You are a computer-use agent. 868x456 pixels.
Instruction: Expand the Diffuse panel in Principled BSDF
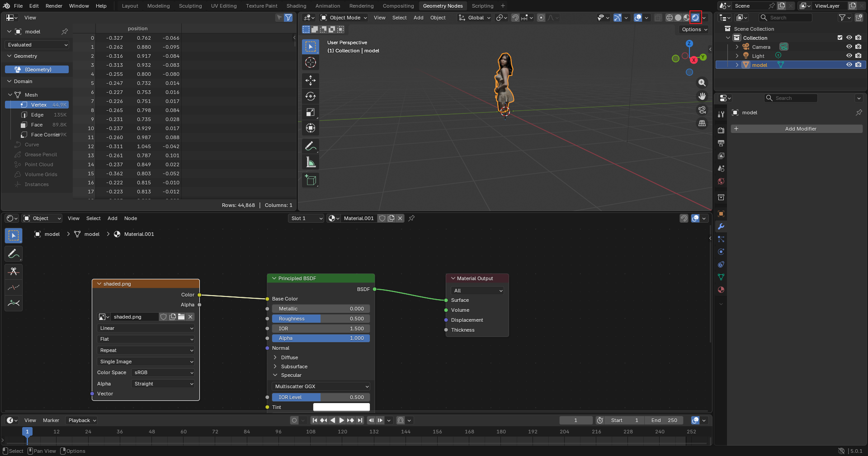pyautogui.click(x=275, y=357)
